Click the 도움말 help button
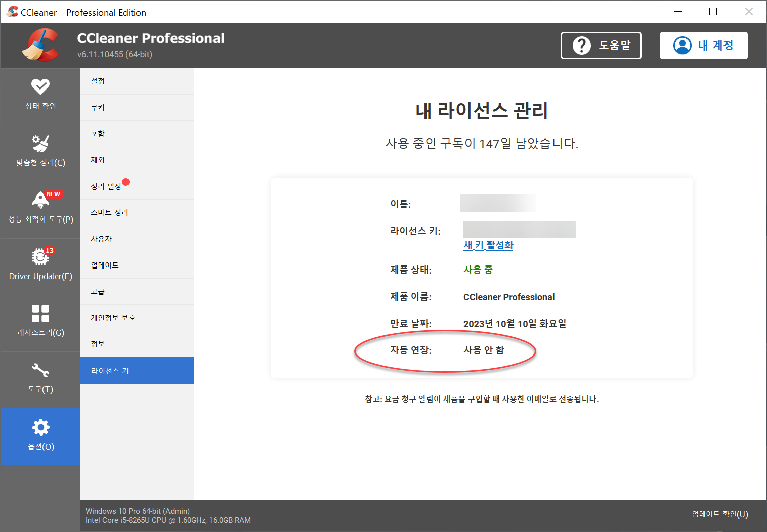 point(601,46)
